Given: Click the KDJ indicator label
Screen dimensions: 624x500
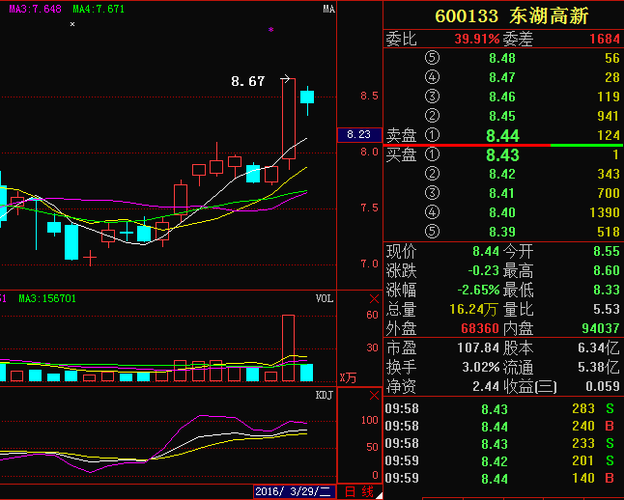Looking at the screenshot, I should point(325,395).
